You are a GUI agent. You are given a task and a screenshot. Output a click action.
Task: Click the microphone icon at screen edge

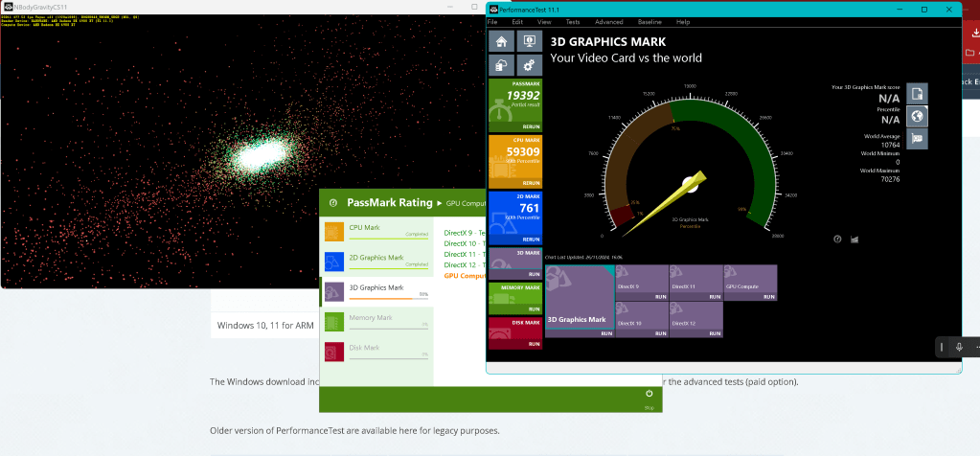pos(959,347)
